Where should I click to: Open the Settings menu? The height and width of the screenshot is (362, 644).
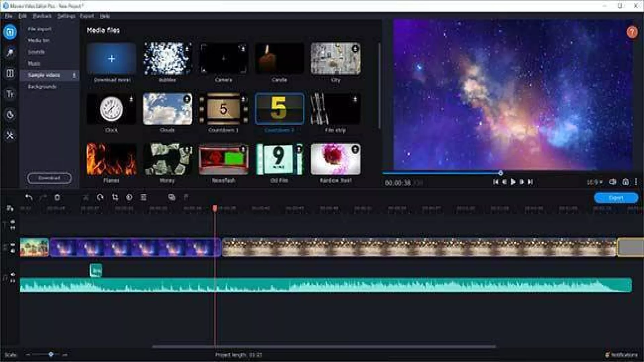coord(66,16)
